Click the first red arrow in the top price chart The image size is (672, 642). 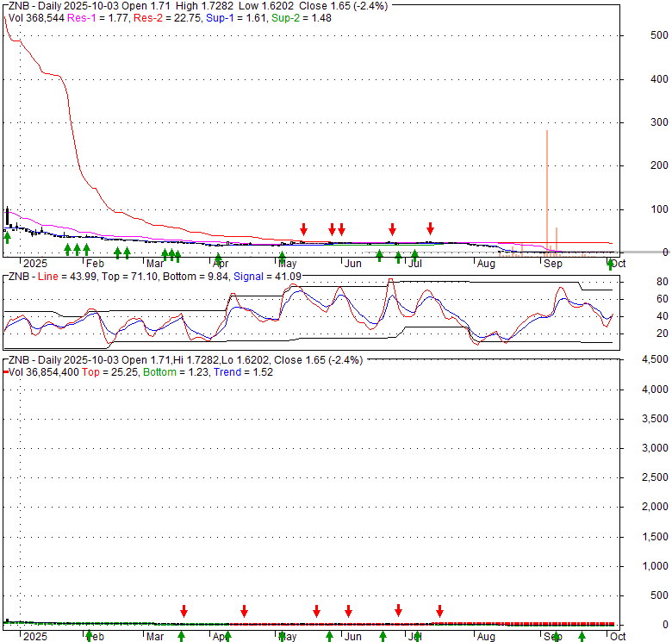click(x=303, y=228)
